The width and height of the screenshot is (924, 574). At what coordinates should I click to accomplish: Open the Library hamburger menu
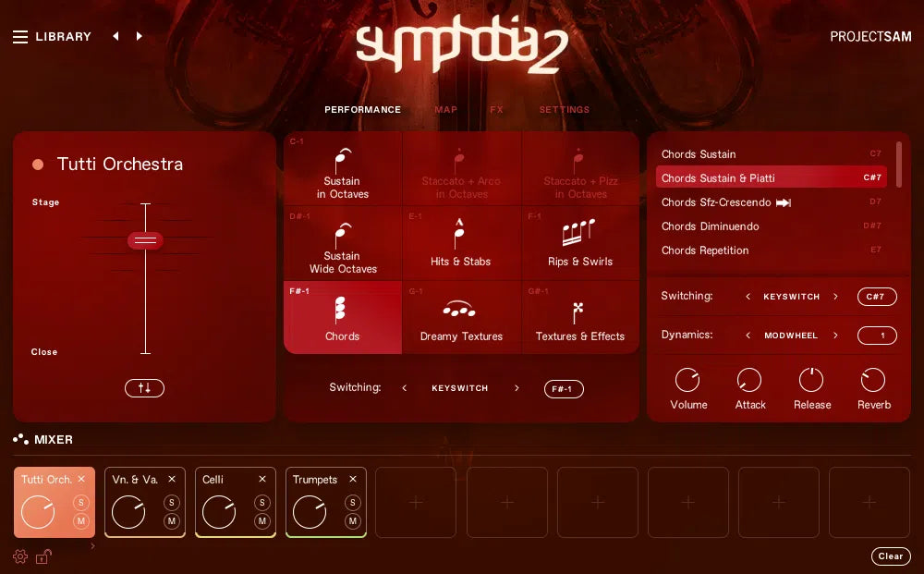pyautogui.click(x=19, y=36)
